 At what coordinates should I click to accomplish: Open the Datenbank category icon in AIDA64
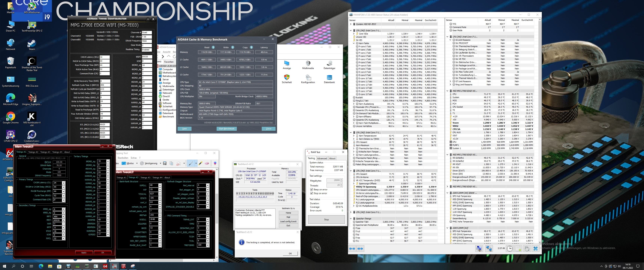pyautogui.click(x=329, y=79)
